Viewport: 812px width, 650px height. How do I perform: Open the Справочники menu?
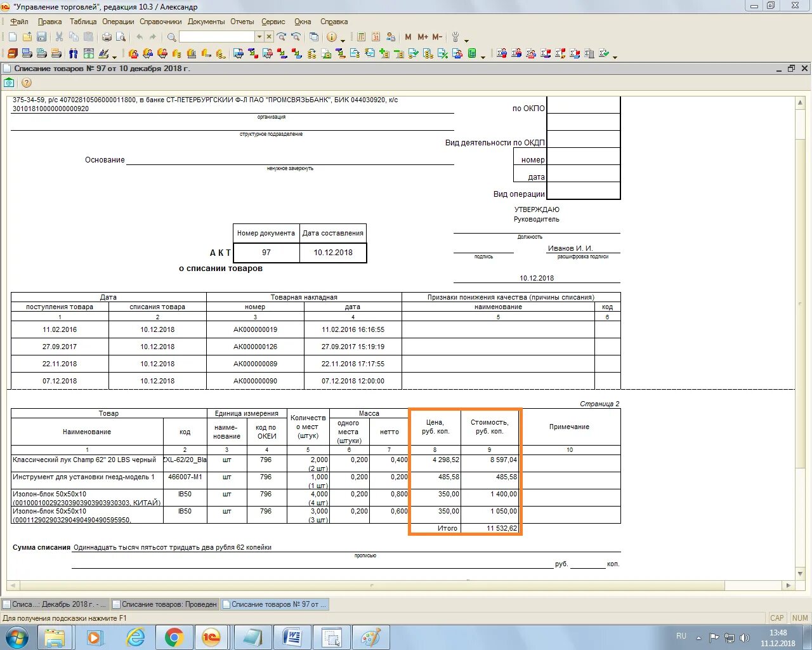(160, 22)
